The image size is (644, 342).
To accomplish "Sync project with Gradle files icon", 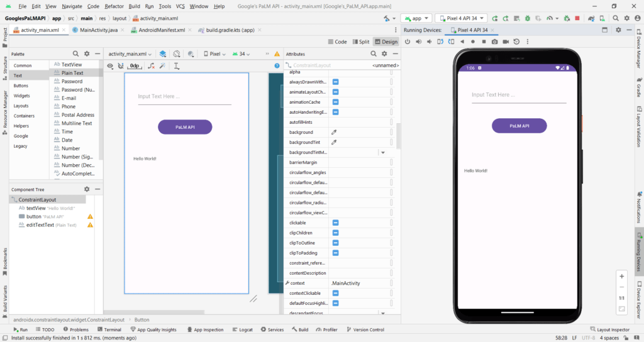I will (x=591, y=18).
